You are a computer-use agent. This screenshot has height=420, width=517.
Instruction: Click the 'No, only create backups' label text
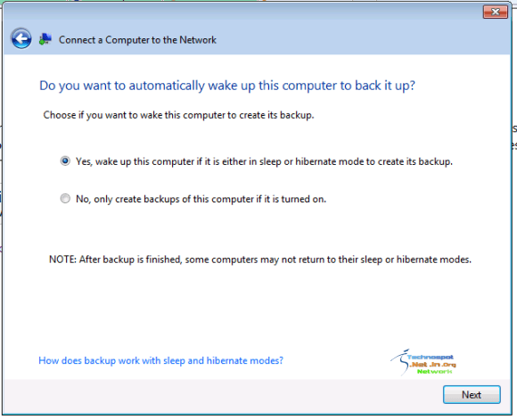click(201, 199)
